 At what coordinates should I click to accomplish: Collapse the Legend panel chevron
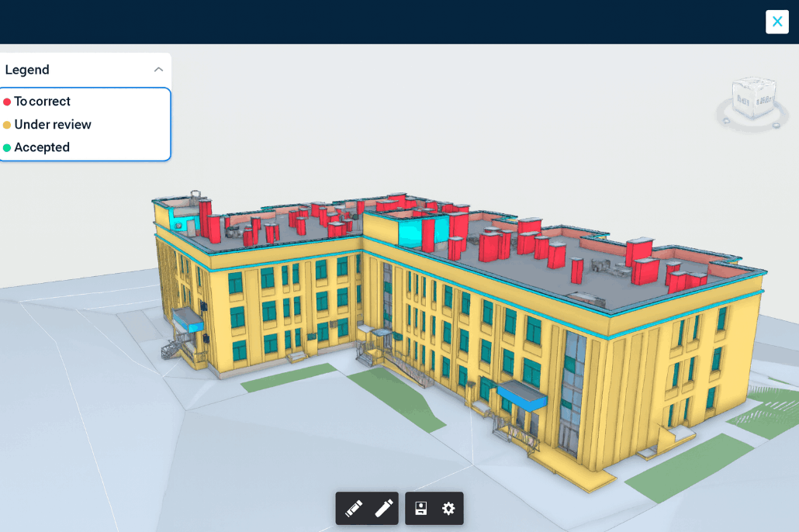coord(158,69)
